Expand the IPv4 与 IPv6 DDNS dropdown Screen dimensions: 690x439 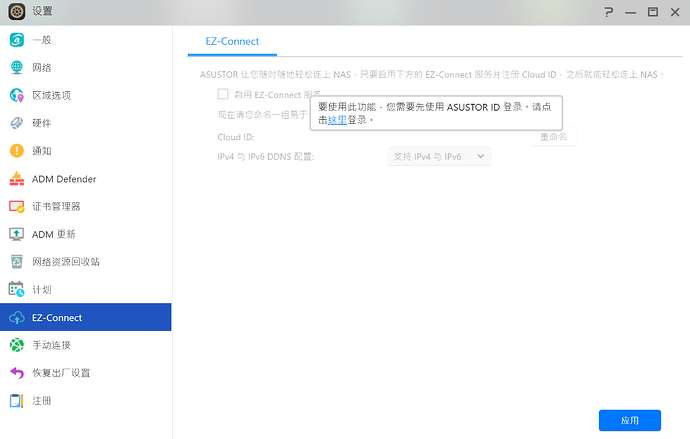click(439, 156)
